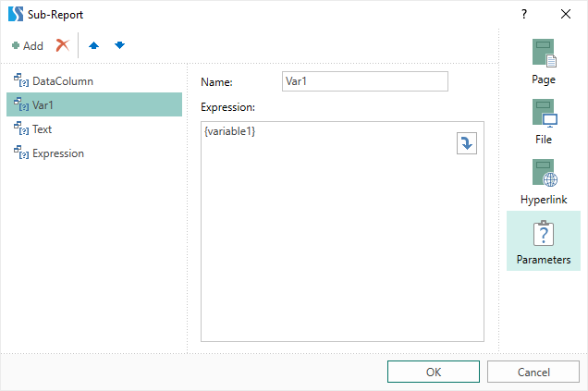Click the red X delete icon

[x=63, y=45]
